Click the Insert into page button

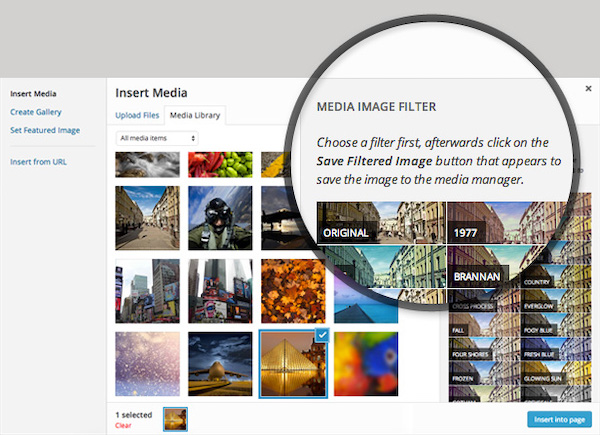click(559, 420)
